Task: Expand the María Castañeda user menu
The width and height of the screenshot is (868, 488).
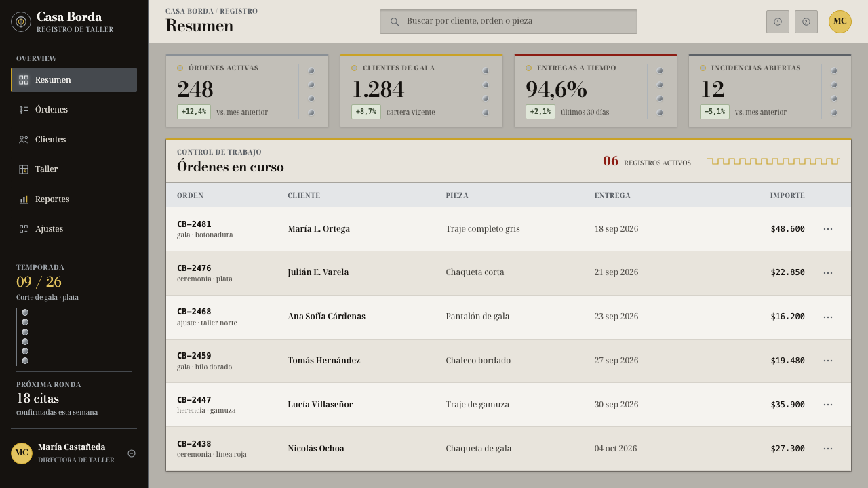Action: 132,453
